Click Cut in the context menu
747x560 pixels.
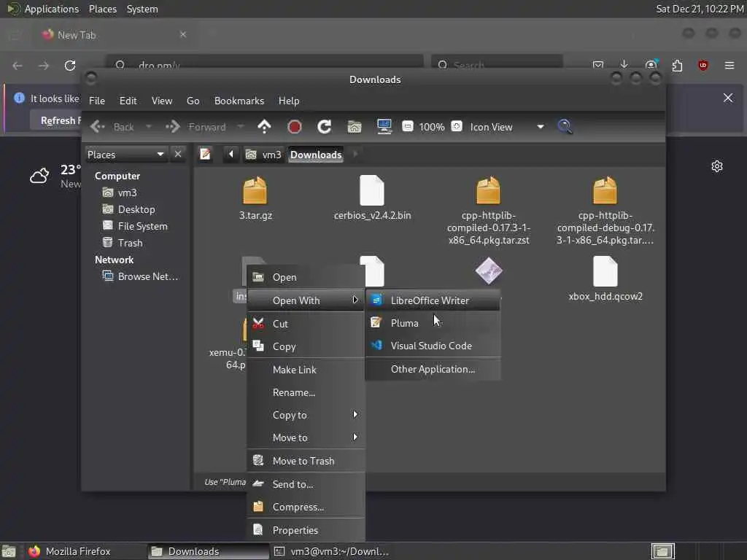point(306,324)
